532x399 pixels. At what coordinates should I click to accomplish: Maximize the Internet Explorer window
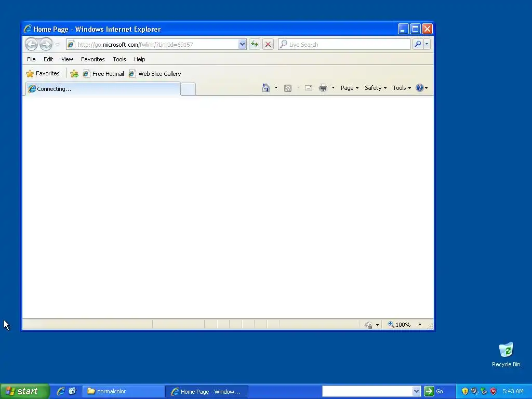415,29
